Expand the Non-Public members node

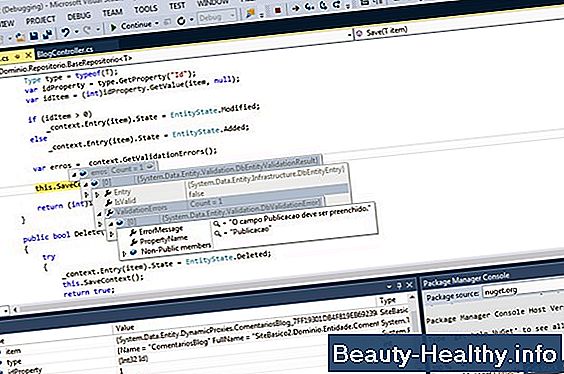[x=124, y=253]
